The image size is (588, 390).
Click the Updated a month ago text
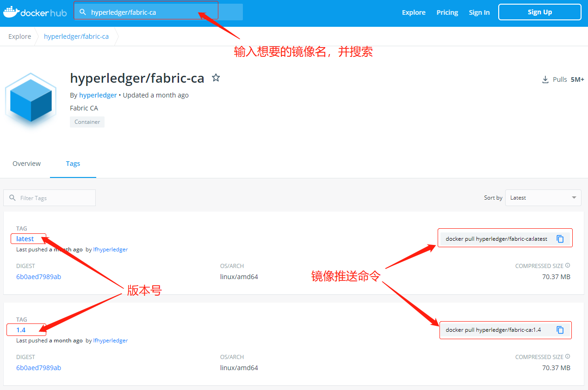(x=156, y=95)
